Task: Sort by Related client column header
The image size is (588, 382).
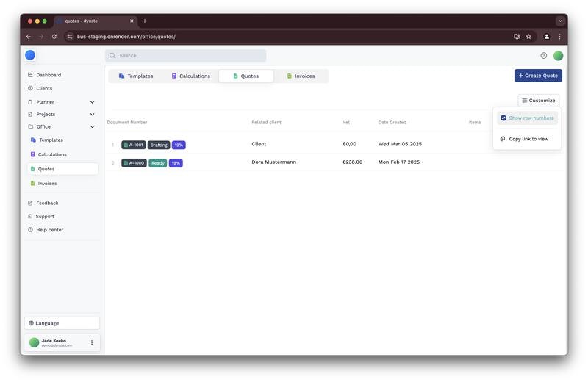Action: [x=266, y=122]
